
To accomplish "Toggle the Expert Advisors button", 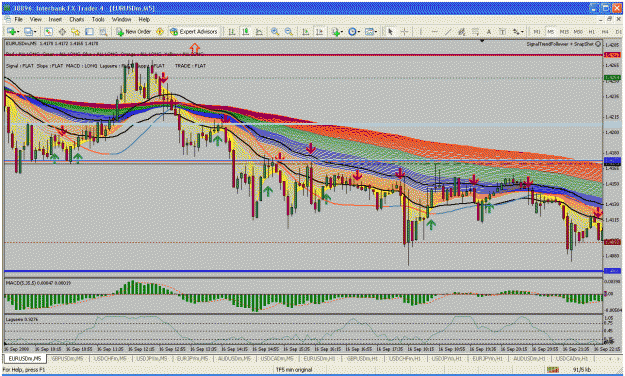I will pyautogui.click(x=194, y=31).
